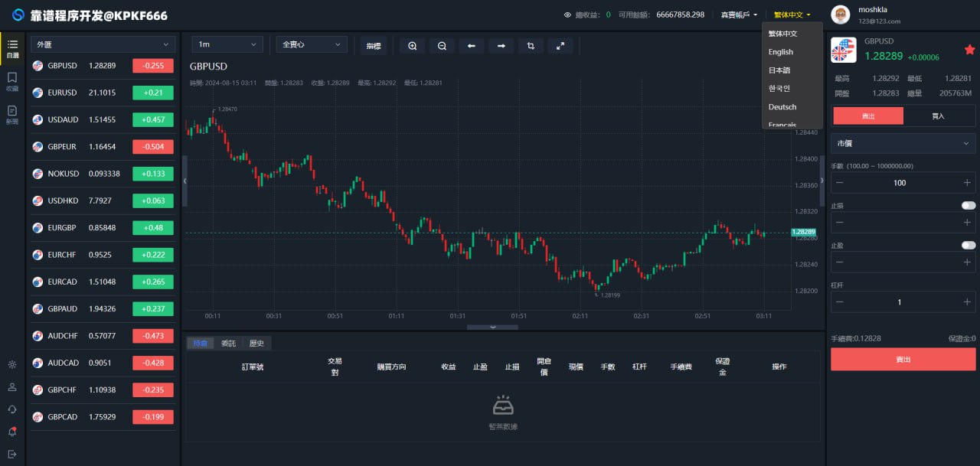The height and width of the screenshot is (466, 980).
Task: Expand the 外匯 market category dropdown
Action: coord(103,45)
